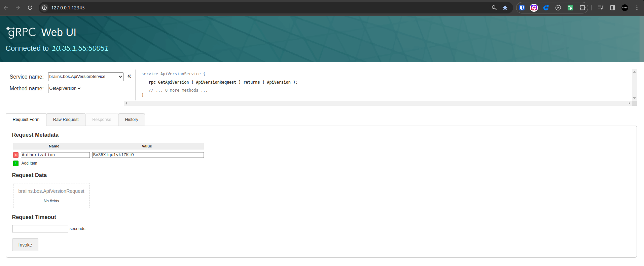Click the rpc GetApiVersion definition line
The height and width of the screenshot is (266, 644).
(x=223, y=82)
